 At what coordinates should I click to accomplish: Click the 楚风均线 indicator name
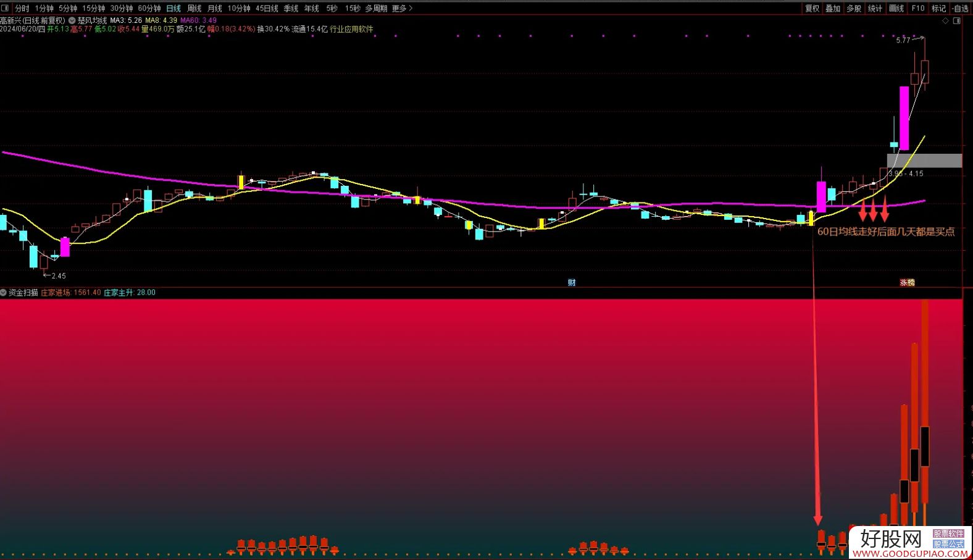coord(92,20)
